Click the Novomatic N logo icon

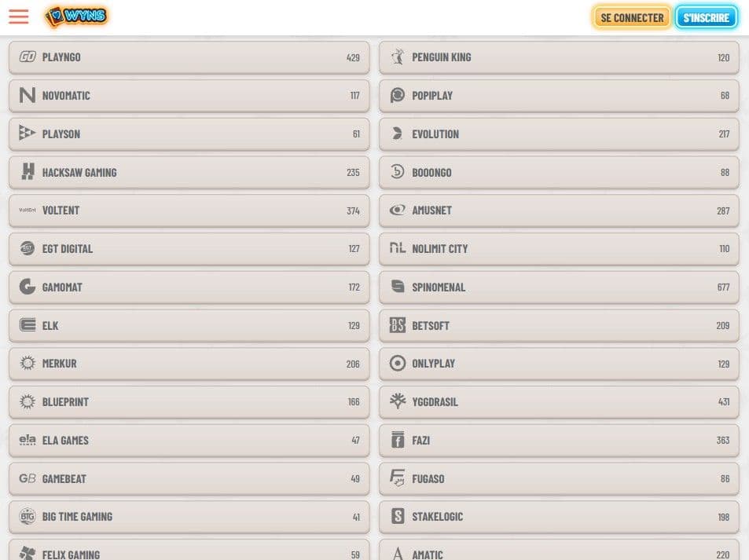(28, 95)
